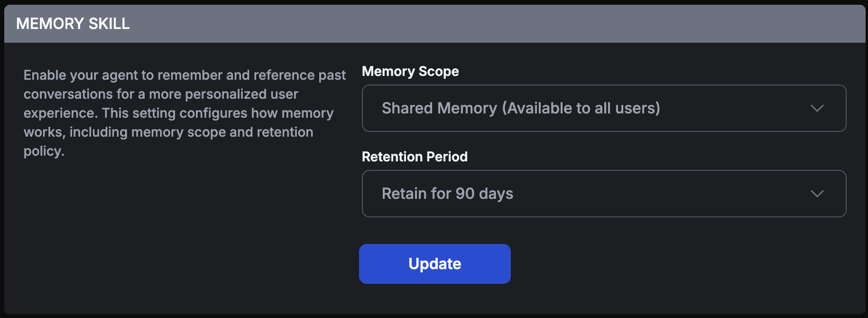The width and height of the screenshot is (868, 318).
Task: Select the 'Retain for 90 days' value
Action: point(447,194)
